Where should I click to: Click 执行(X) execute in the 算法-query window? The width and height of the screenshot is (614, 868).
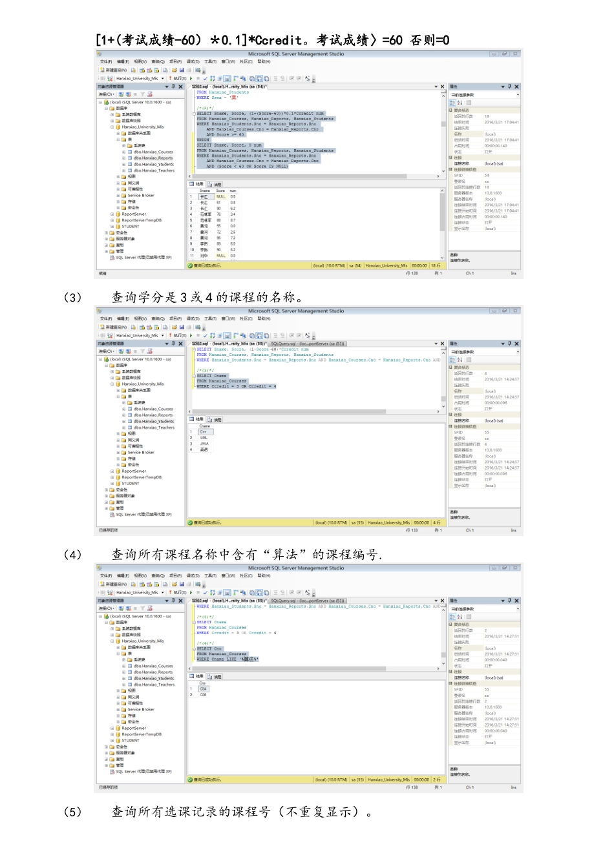[x=178, y=592]
